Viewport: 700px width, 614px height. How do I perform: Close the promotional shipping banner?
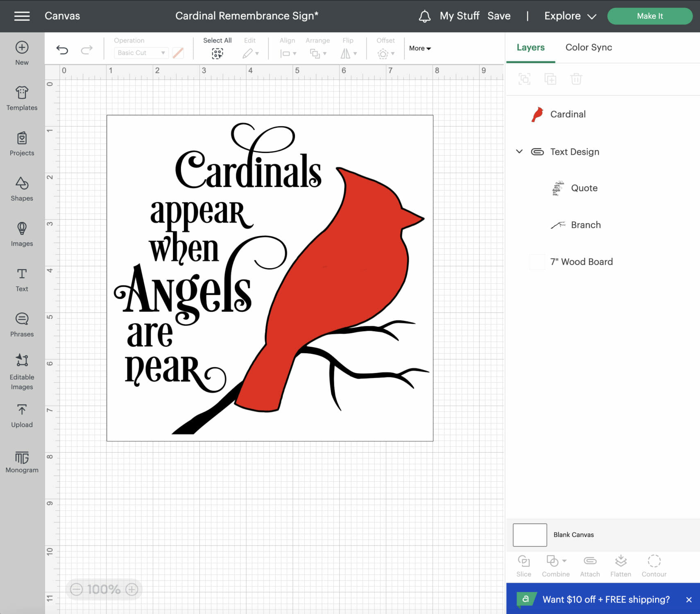(689, 600)
